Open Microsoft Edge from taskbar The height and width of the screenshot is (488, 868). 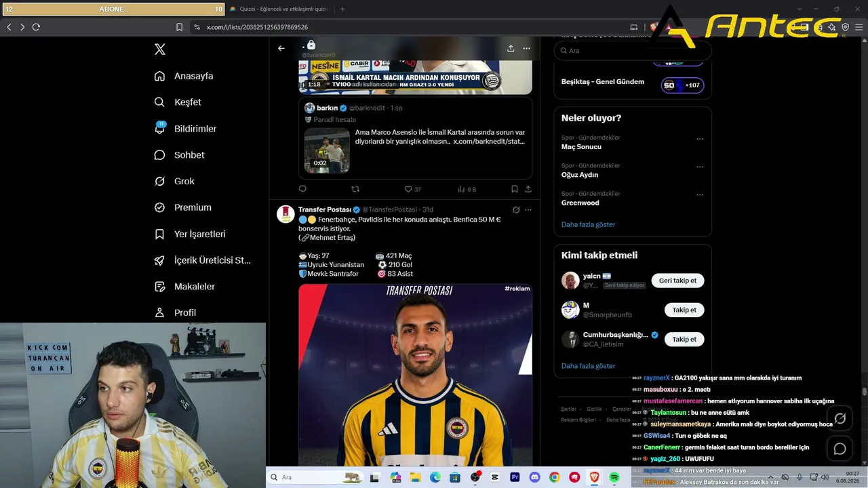435,477
